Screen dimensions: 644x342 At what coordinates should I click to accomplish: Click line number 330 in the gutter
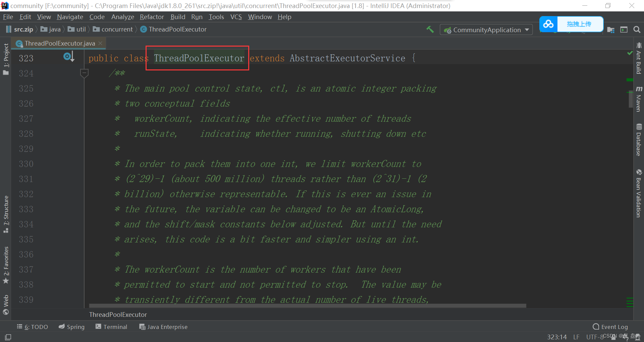(26, 164)
